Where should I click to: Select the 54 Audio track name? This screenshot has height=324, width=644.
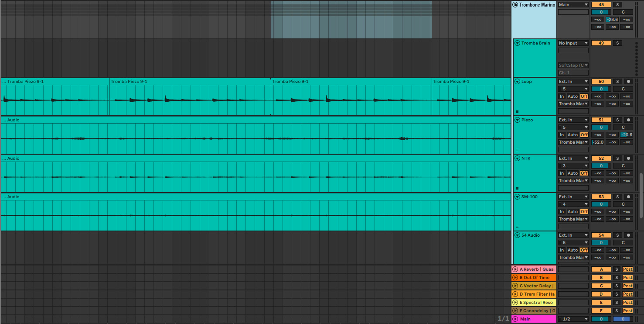tap(531, 235)
